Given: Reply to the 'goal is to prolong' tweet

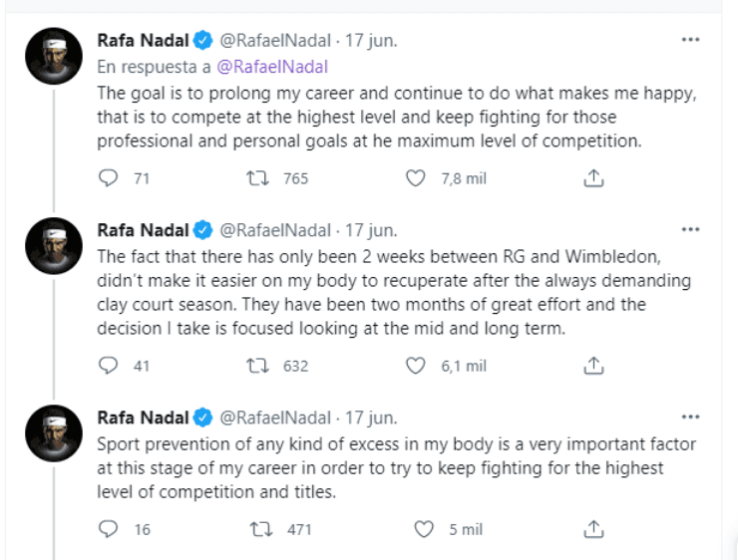Looking at the screenshot, I should (x=110, y=178).
